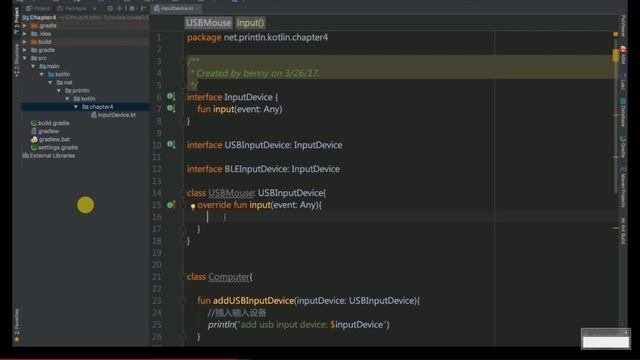Screen dimensions: 640x360
Task: Select the chapter4 package row
Action: click(x=85, y=107)
